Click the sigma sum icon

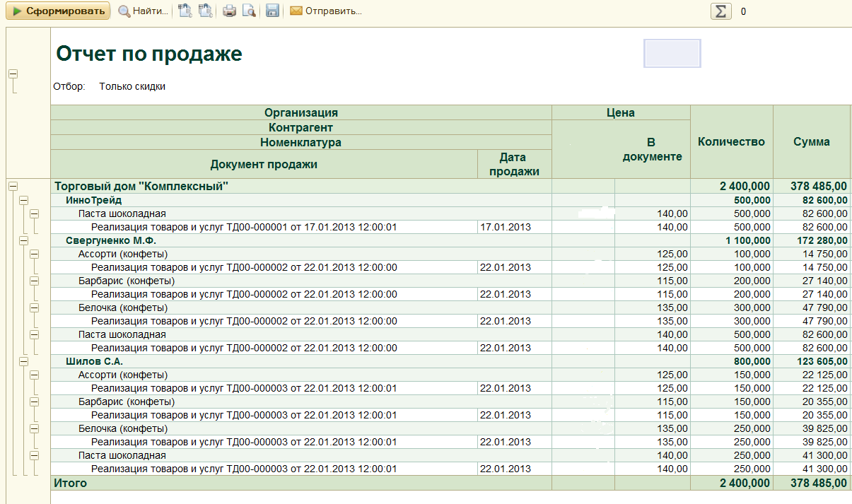[720, 11]
